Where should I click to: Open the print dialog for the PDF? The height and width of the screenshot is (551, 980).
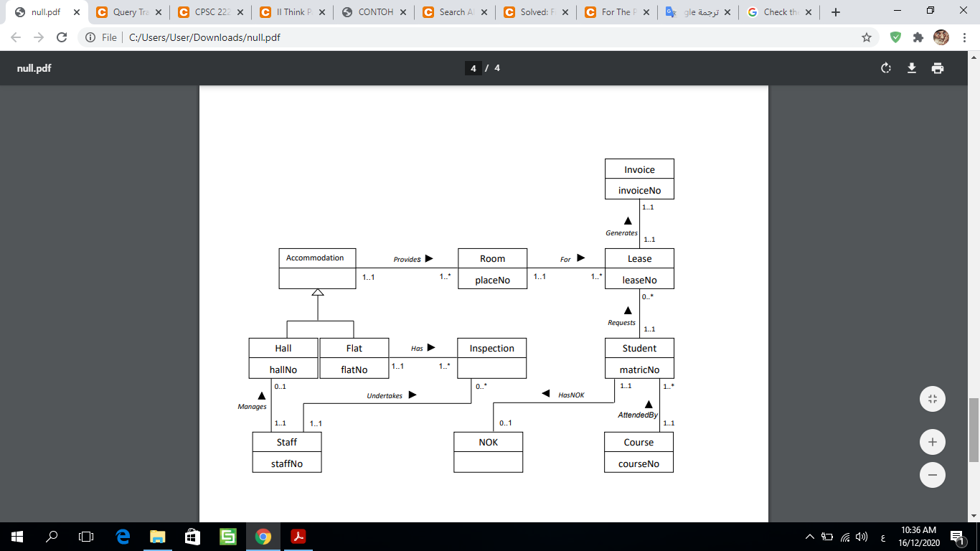pyautogui.click(x=938, y=67)
